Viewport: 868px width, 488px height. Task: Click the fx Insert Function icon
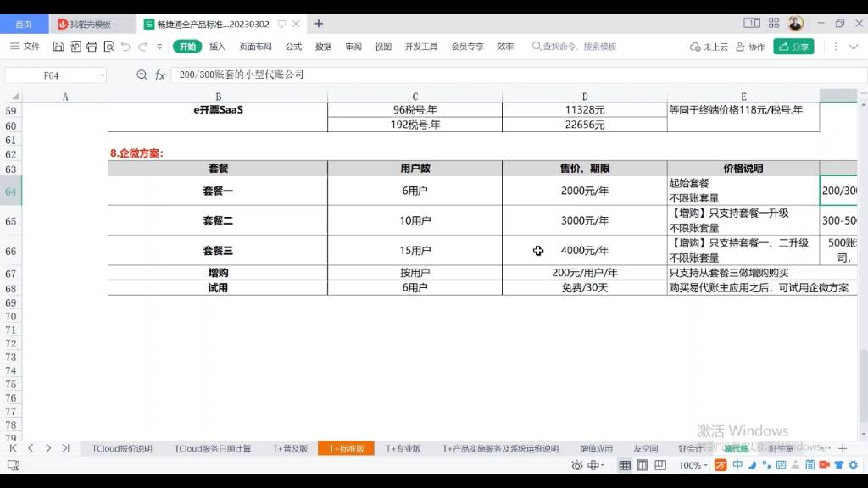[x=161, y=75]
